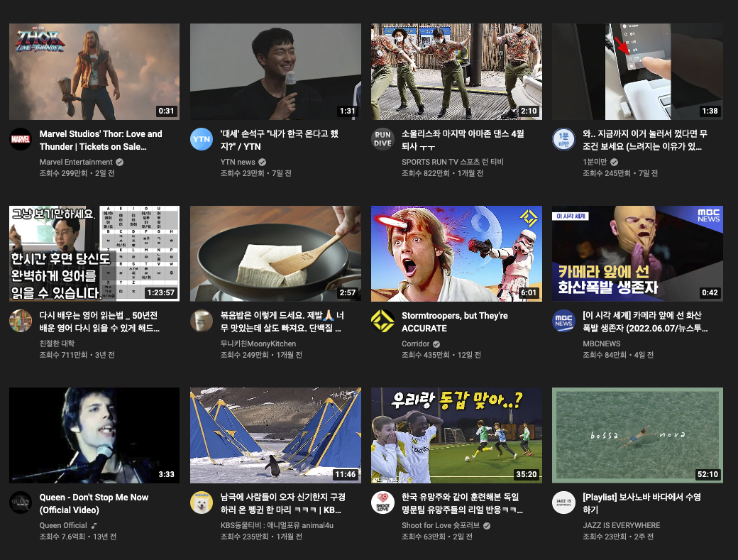Click the text 조회수 23만회 • 2주 전
This screenshot has height=560, width=738.
pyautogui.click(x=618, y=537)
